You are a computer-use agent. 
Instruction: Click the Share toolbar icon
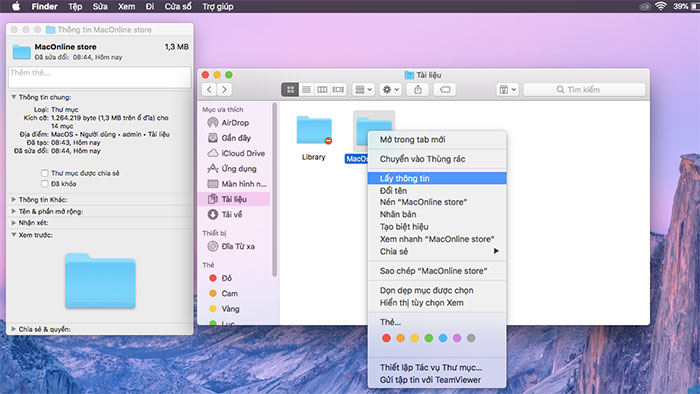417,90
